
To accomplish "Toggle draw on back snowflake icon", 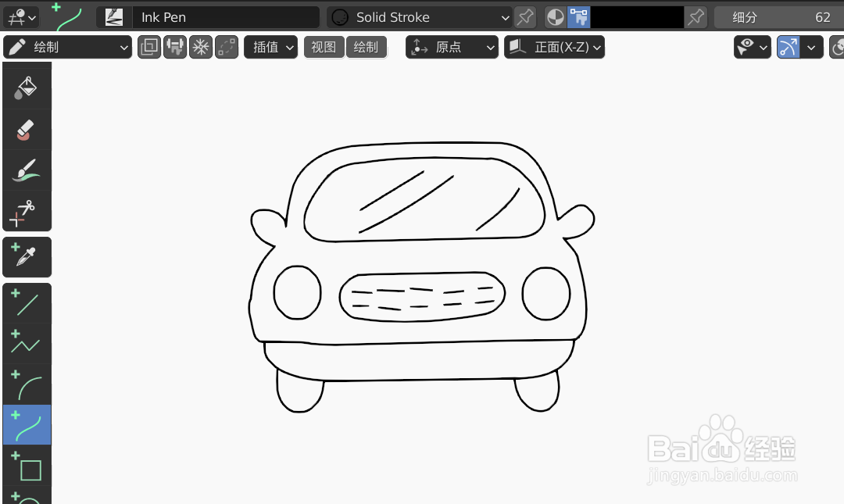I will 201,48.
